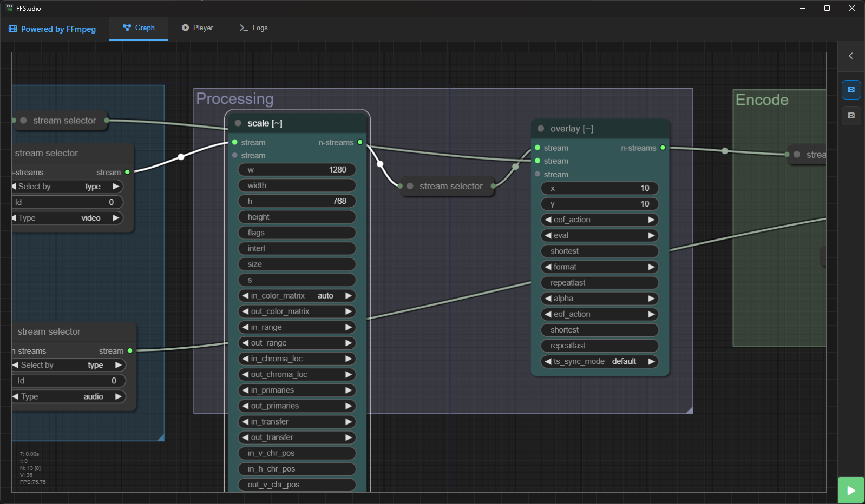Select the first film icon in sidebar
This screenshot has height=504, width=865.
[851, 90]
